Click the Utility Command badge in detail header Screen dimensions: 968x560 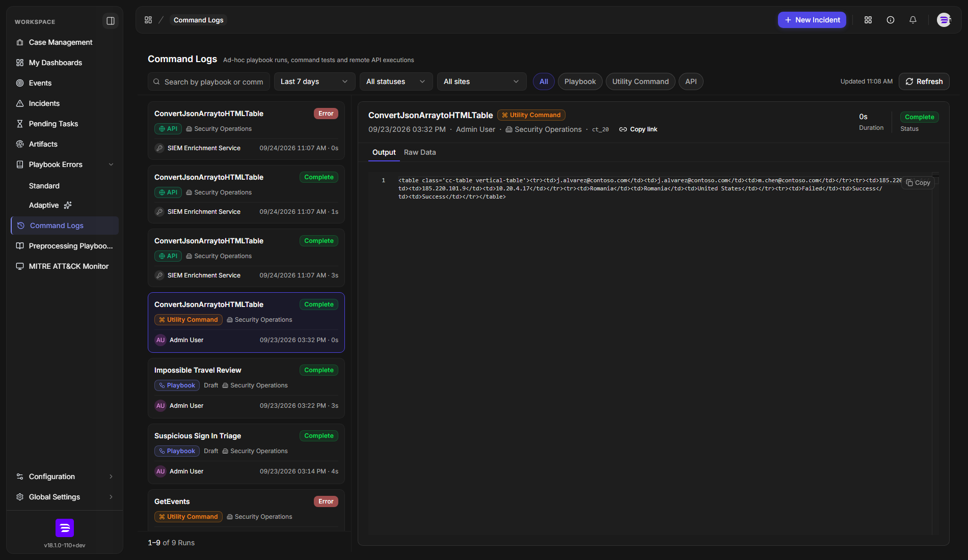coord(531,115)
